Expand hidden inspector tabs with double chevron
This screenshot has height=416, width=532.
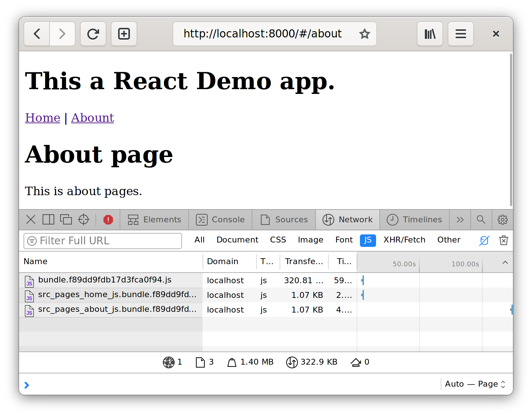(460, 220)
